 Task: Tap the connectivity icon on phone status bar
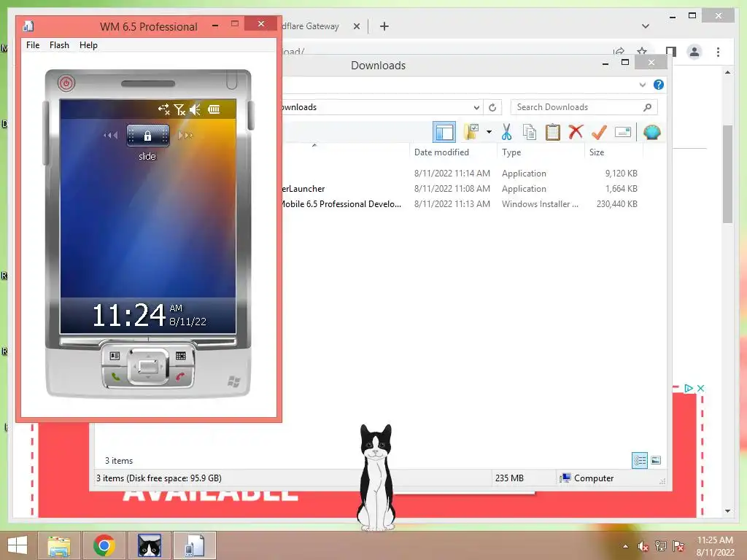(x=164, y=110)
